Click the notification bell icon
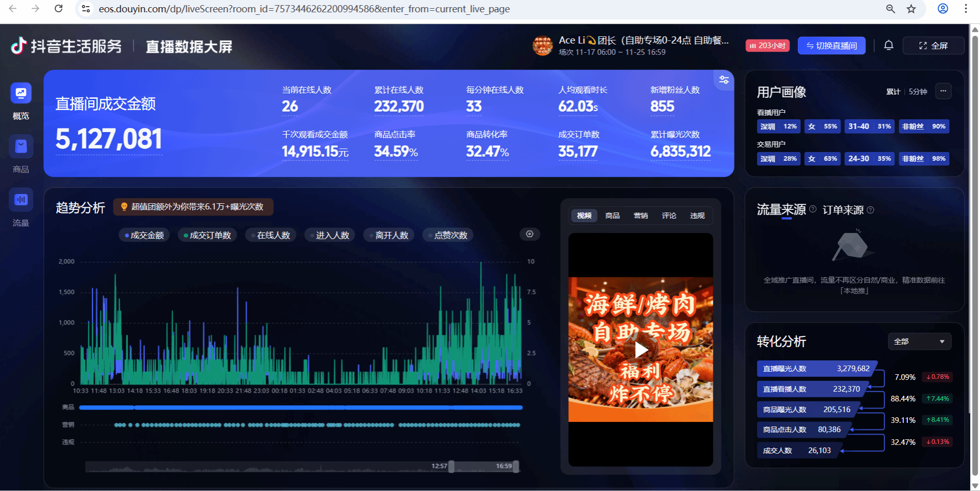 tap(888, 46)
